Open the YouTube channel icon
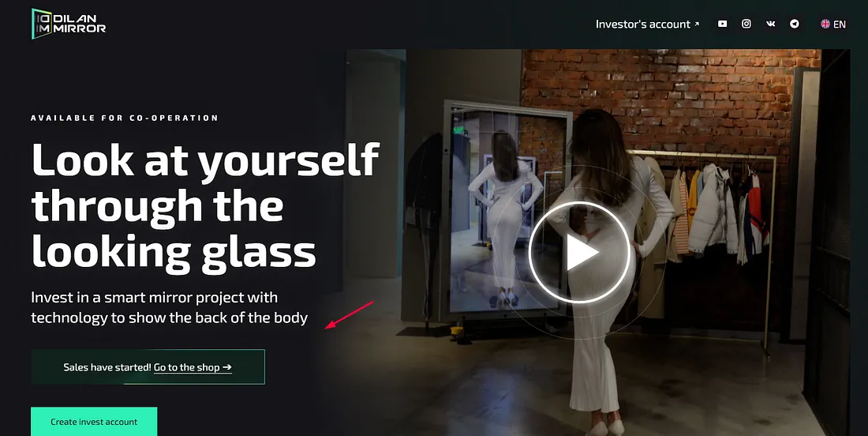868x436 pixels. [x=722, y=24]
